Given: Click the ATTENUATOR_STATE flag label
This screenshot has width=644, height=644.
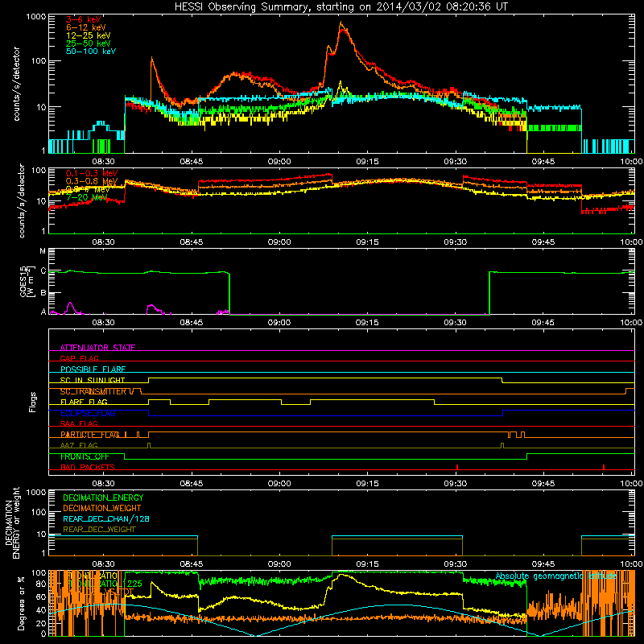Looking at the screenshot, I should [x=97, y=348].
